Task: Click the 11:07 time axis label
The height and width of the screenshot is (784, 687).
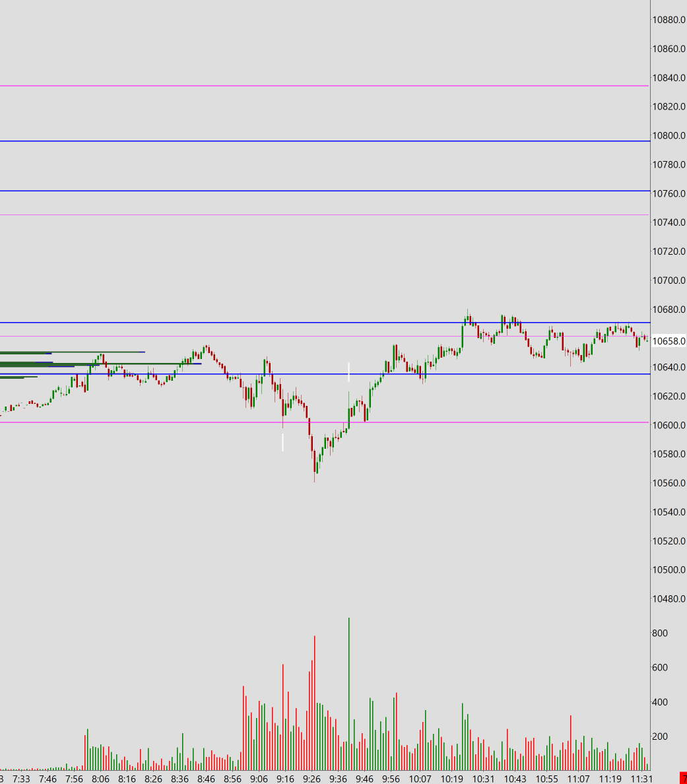Action: [579, 779]
